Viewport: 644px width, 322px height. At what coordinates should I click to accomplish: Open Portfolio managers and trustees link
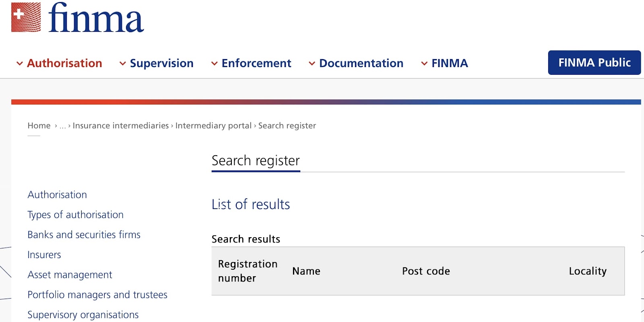tap(97, 295)
